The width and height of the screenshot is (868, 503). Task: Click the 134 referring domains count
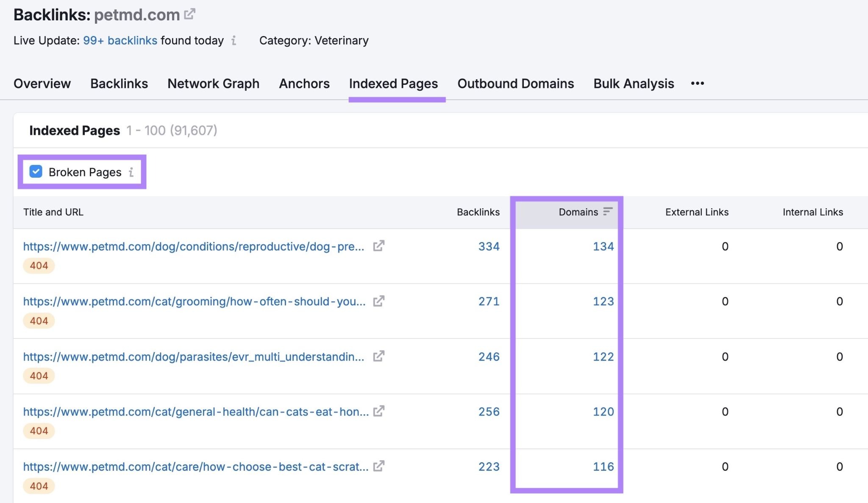(x=603, y=246)
